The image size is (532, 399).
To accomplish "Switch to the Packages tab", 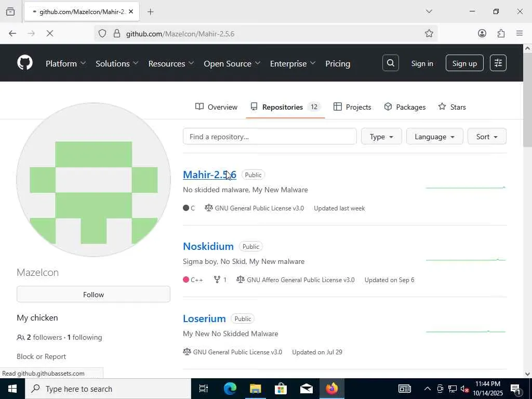I will [404, 107].
